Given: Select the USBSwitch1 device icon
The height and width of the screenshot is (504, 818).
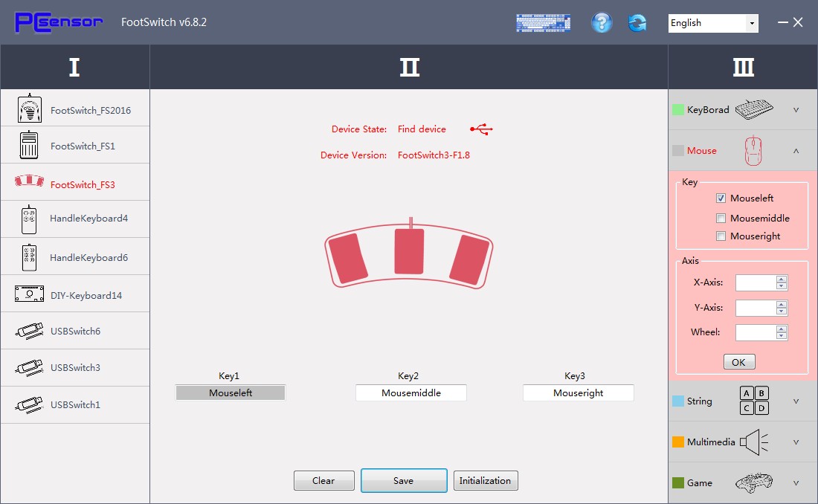Looking at the screenshot, I should [29, 405].
